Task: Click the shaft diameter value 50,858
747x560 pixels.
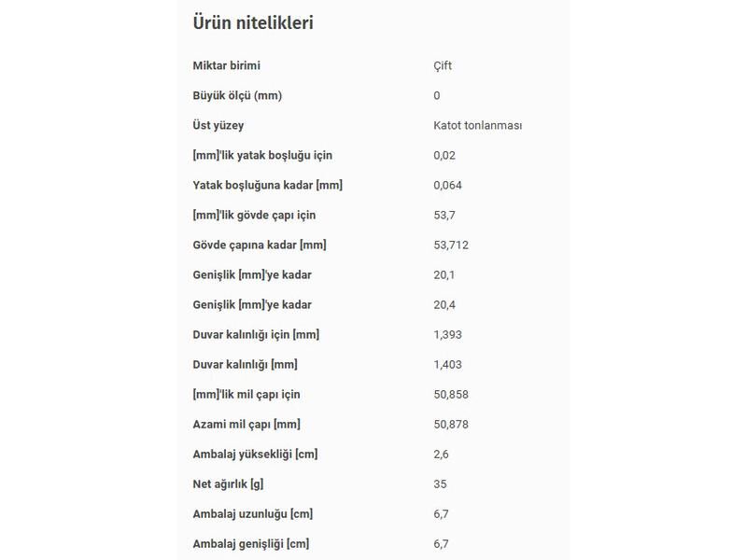Action: [x=451, y=395]
